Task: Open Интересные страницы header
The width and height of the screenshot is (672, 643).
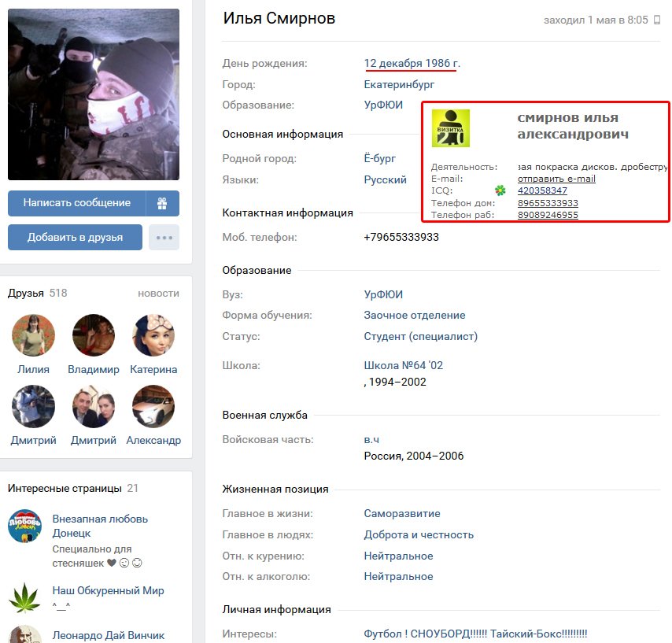Action: coord(73,488)
